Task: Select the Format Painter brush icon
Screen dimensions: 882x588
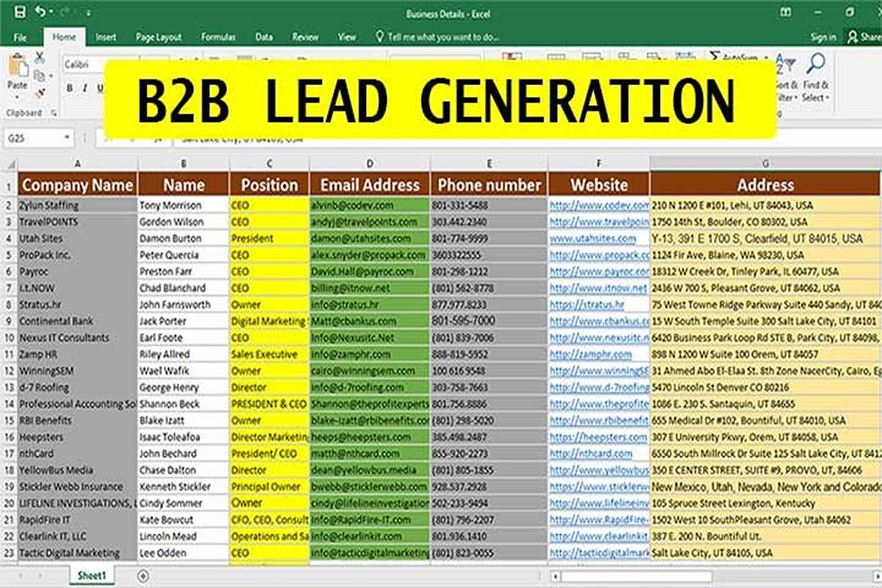Action: pyautogui.click(x=40, y=93)
